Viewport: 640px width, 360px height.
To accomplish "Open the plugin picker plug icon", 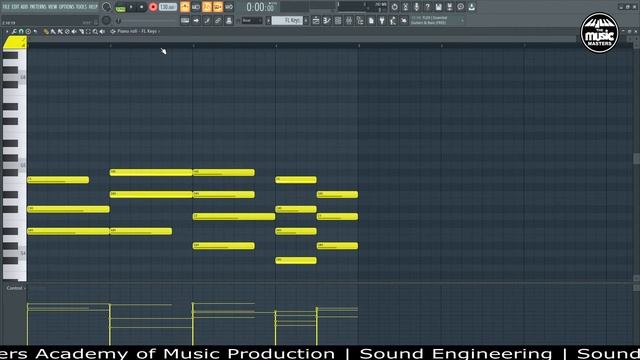I will 382,20.
